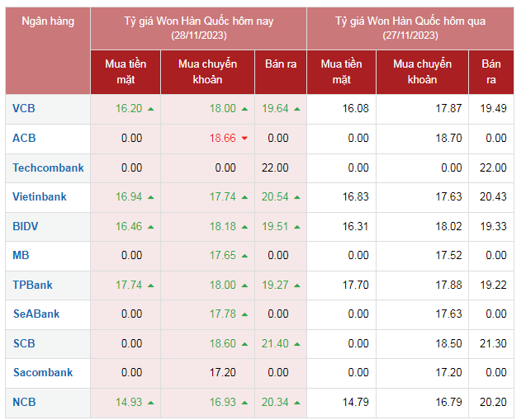The image size is (526, 420).
Task: Click the up arrow next to 21.40
Action: click(x=297, y=344)
